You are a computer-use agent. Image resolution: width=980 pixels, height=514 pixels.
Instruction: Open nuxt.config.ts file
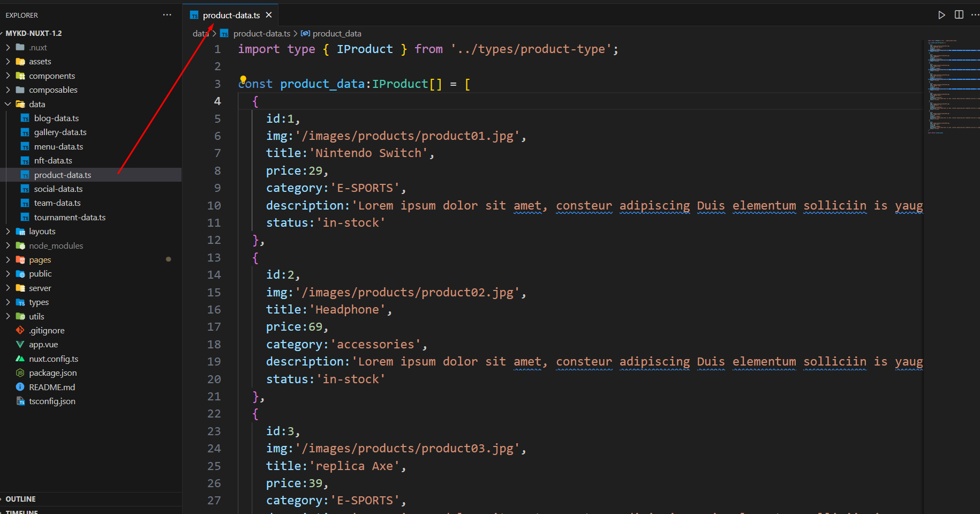click(x=53, y=359)
